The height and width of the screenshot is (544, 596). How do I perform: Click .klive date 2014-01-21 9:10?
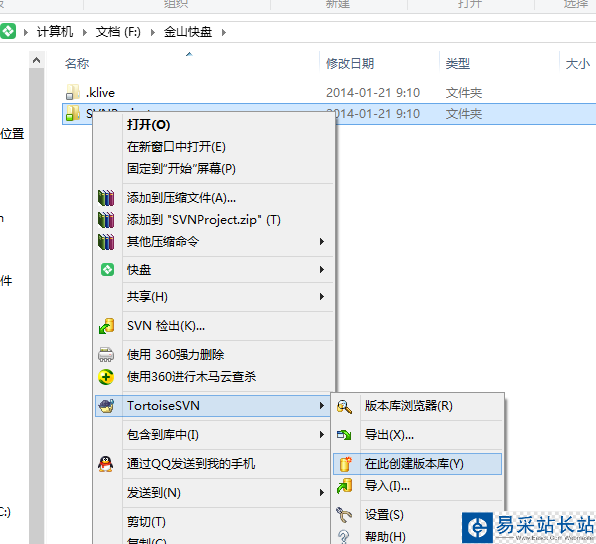coord(373,92)
